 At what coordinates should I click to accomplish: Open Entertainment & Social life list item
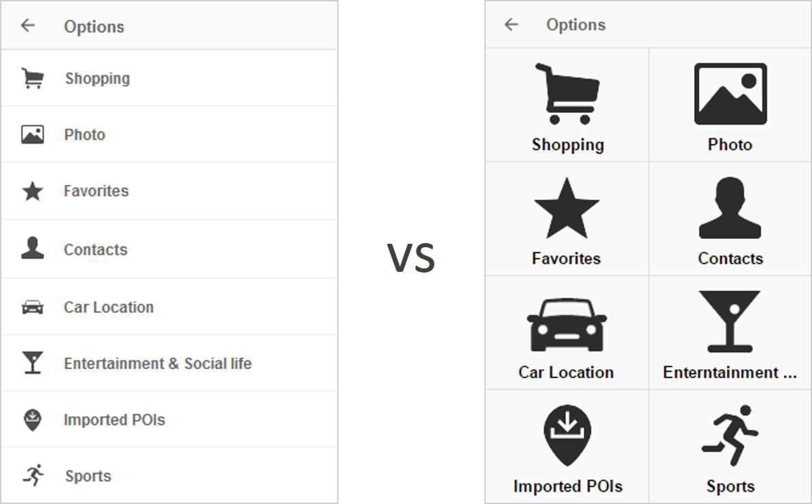169,363
